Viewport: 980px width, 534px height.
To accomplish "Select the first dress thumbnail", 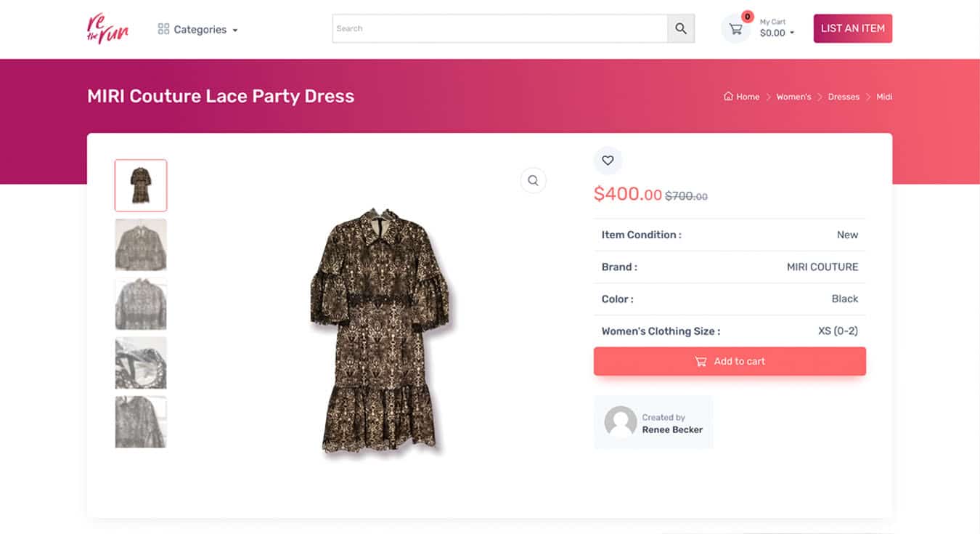I will [141, 185].
